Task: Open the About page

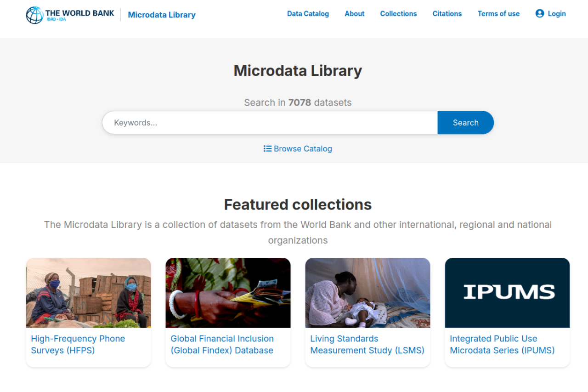Action: pos(355,14)
